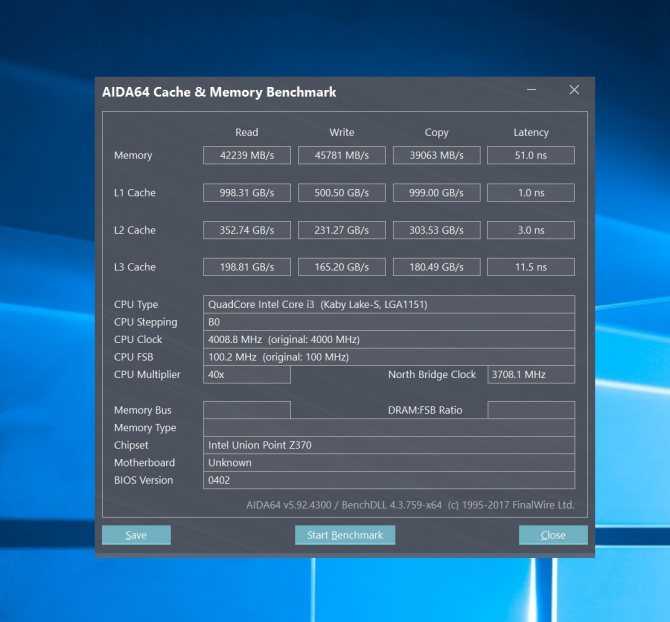Select L2 Cache read 352.74 GB/s
The height and width of the screenshot is (622, 670).
click(x=247, y=230)
